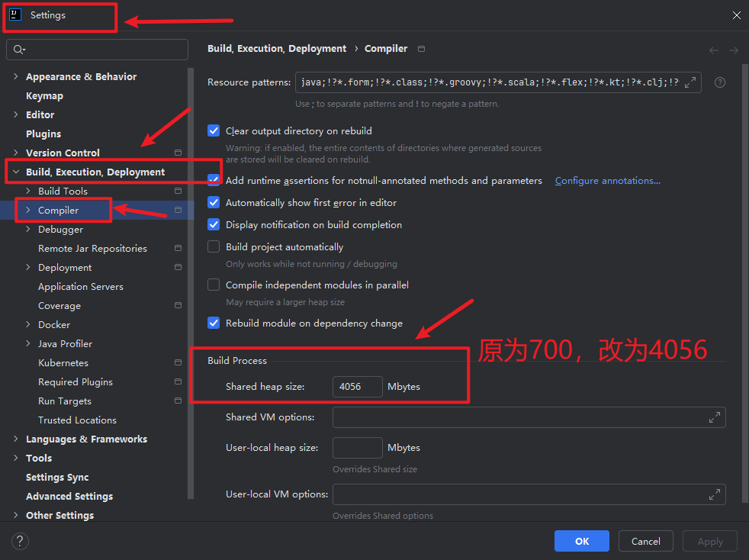749x560 pixels.
Task: Click project icon next to Remote Jar Repositories
Action: pyautogui.click(x=178, y=248)
